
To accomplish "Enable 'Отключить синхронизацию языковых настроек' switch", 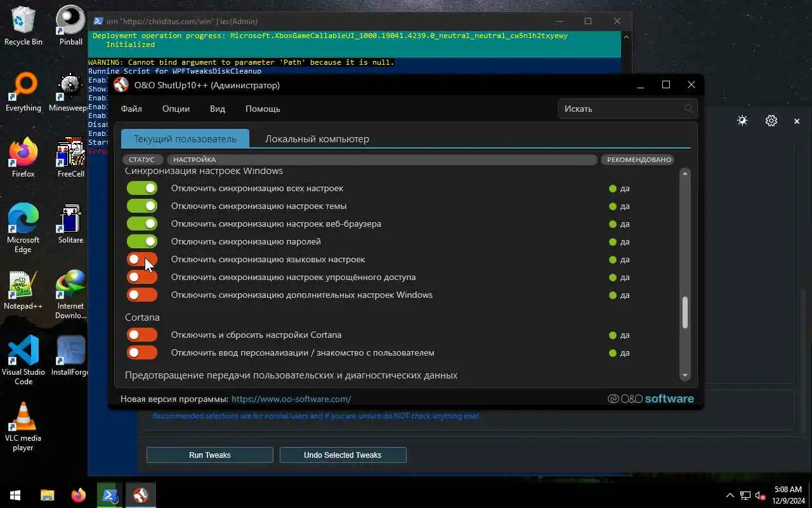I will pos(142,259).
